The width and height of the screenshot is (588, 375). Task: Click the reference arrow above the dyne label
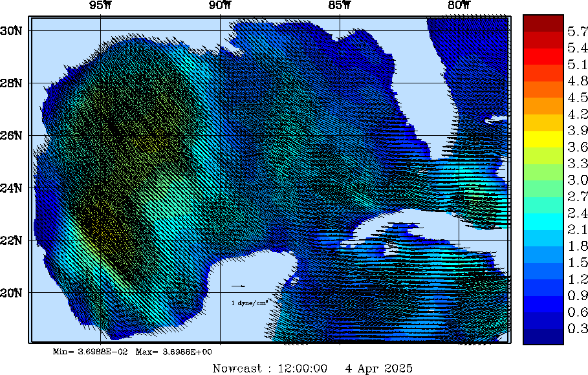click(x=239, y=286)
